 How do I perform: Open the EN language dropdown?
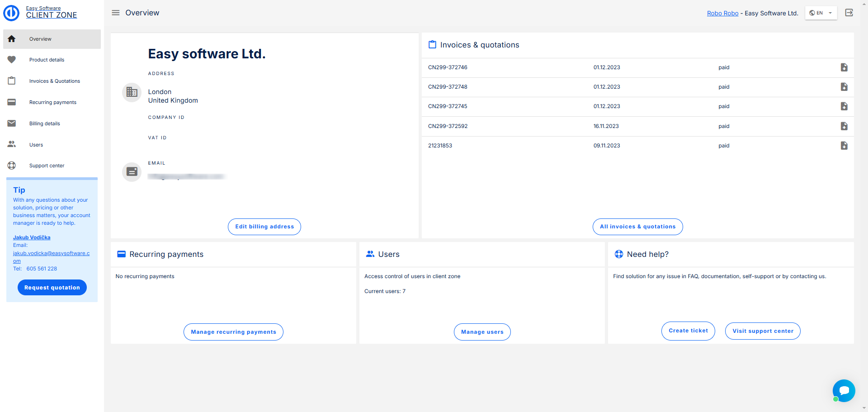[x=821, y=13]
